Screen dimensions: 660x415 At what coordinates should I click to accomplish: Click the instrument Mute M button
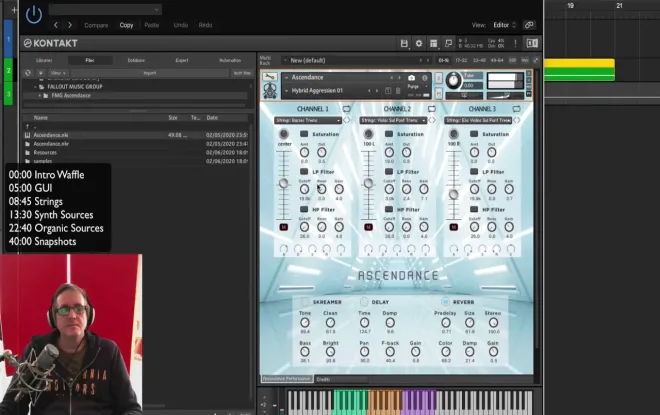pos(438,93)
